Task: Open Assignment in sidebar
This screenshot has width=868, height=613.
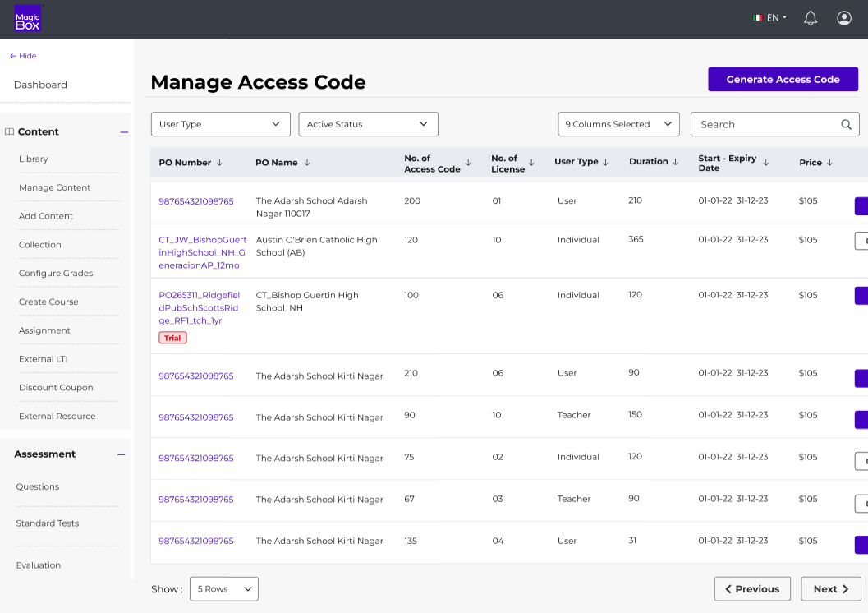Action: (44, 330)
